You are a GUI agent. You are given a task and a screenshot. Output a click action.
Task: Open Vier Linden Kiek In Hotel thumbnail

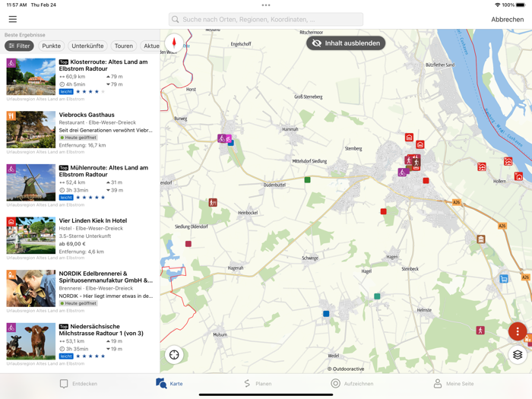tap(31, 235)
